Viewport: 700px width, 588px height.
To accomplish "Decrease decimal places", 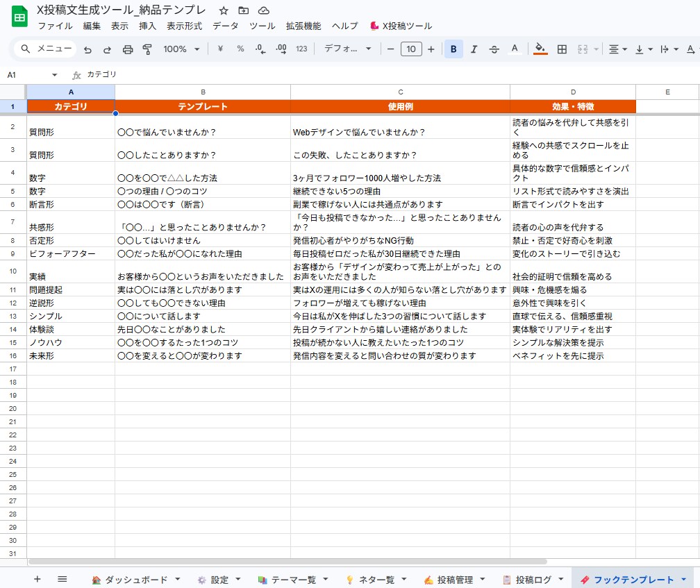I will [260, 49].
